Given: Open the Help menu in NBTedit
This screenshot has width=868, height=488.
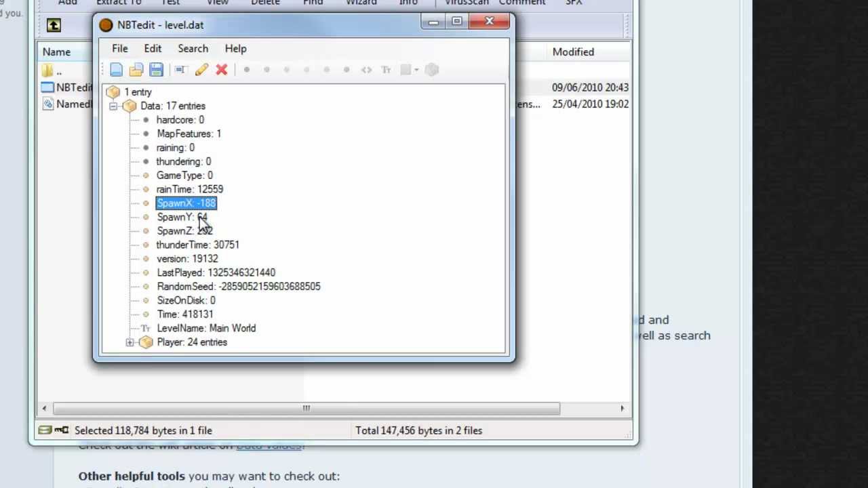Looking at the screenshot, I should coord(235,49).
